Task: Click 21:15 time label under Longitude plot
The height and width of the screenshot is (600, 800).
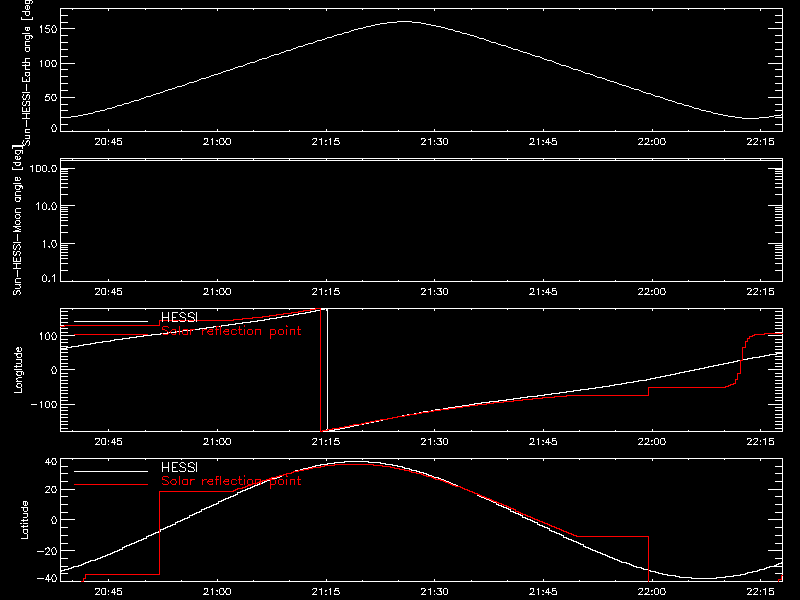Action: pyautogui.click(x=326, y=442)
